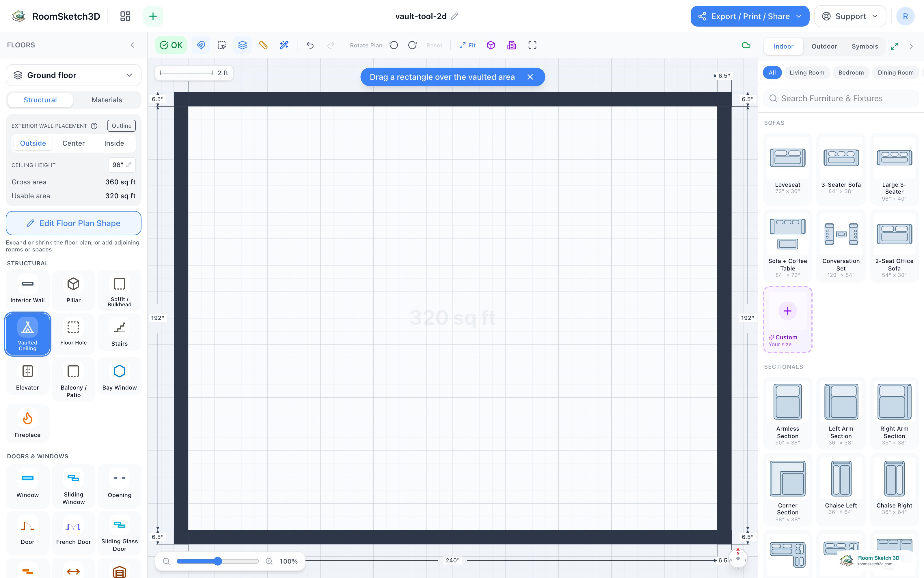This screenshot has height=578, width=924.
Task: Select the Pillar tool
Action: coord(73,290)
